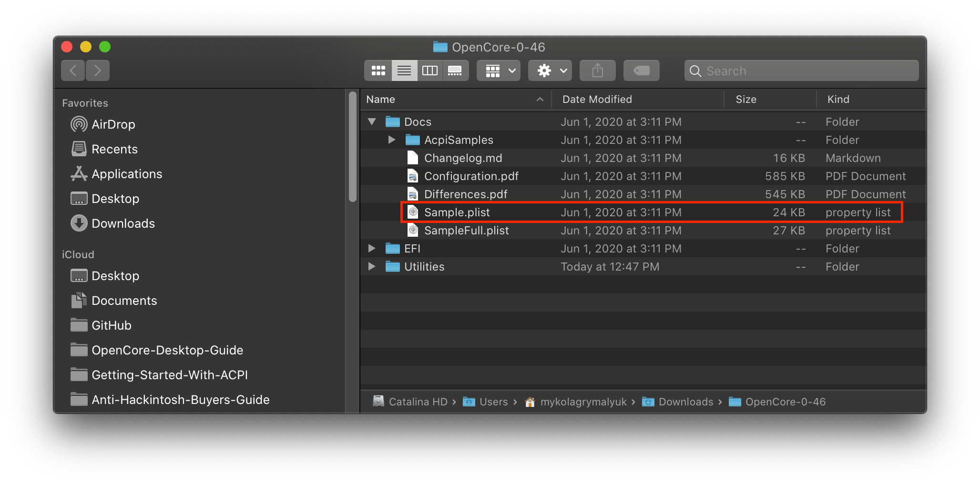Click the Share toolbar button
980x484 pixels.
[x=598, y=71]
